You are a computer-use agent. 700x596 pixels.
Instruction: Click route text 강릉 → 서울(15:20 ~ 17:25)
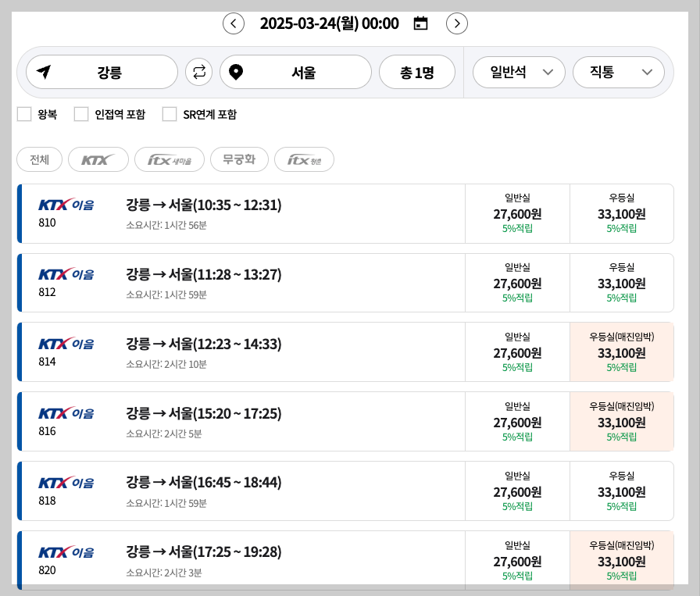204,413
